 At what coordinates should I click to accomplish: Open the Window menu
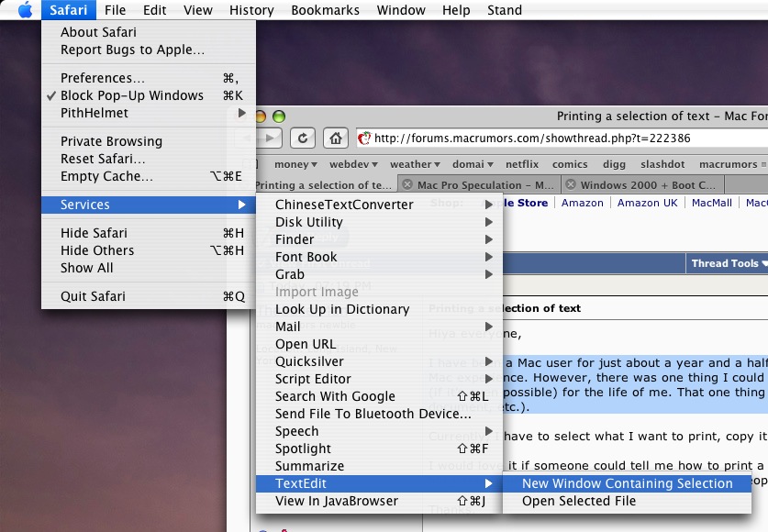tap(401, 10)
